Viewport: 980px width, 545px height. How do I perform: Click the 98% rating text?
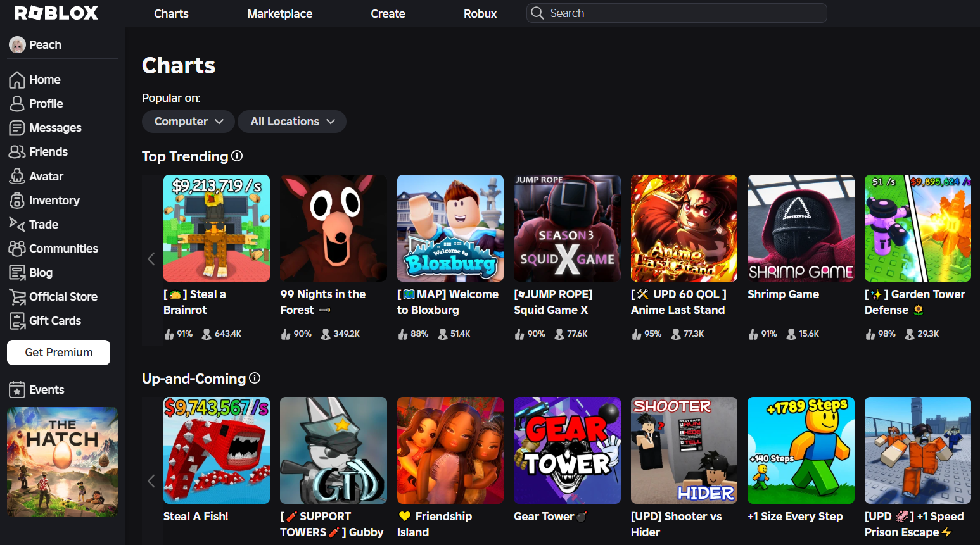tap(887, 334)
